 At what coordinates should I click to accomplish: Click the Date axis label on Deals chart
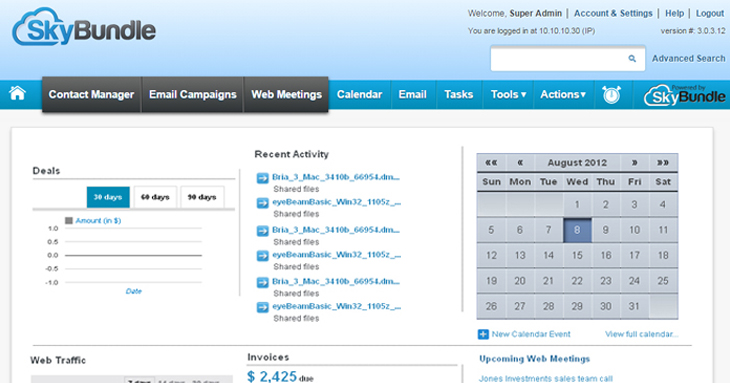pyautogui.click(x=134, y=291)
